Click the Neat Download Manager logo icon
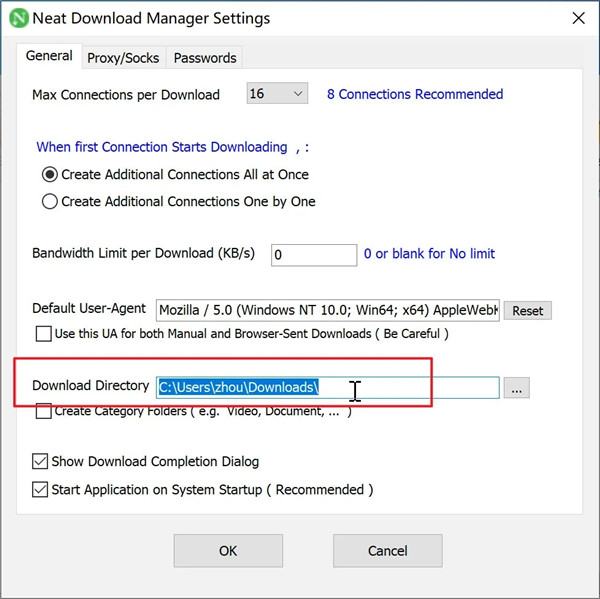 pyautogui.click(x=17, y=18)
